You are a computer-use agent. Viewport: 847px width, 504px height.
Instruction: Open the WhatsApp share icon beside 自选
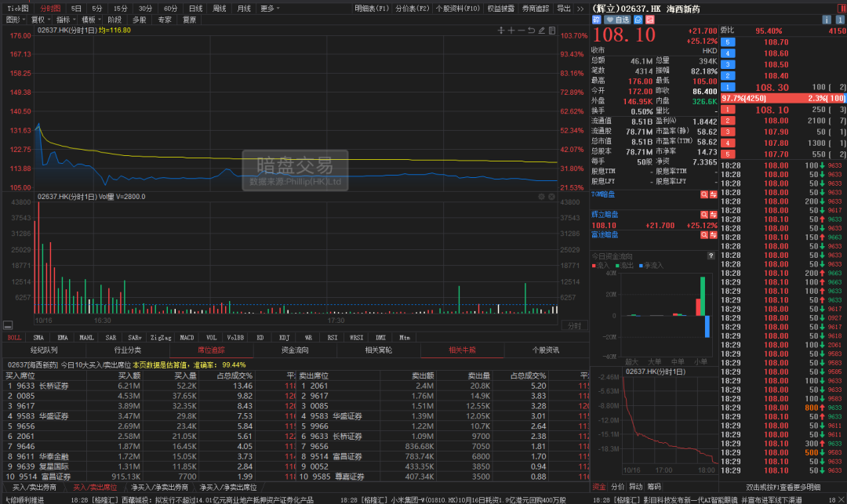(638, 20)
